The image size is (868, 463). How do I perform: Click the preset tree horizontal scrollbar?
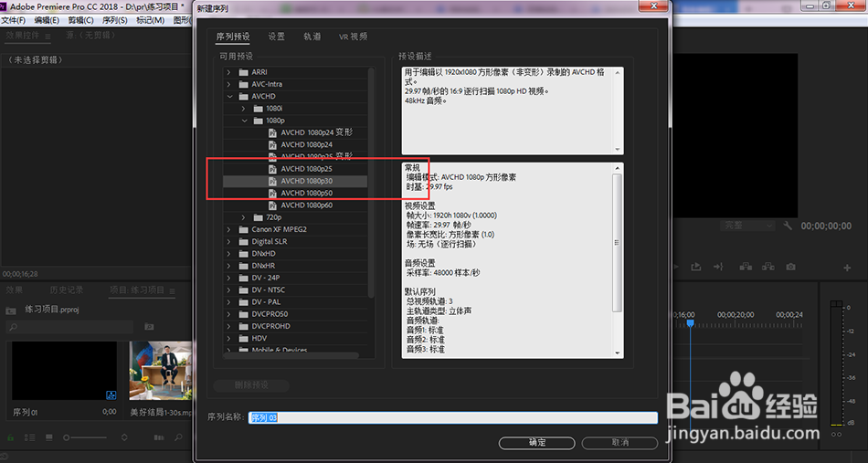pyautogui.click(x=291, y=355)
